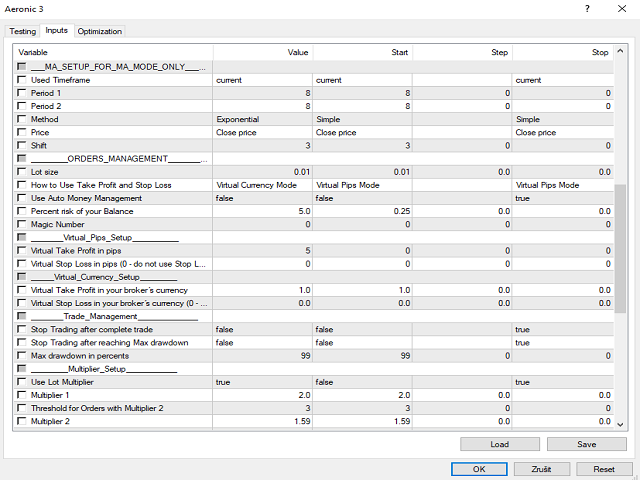This screenshot has width=640, height=480.
Task: Enable the Price row checkbox
Action: 22,132
